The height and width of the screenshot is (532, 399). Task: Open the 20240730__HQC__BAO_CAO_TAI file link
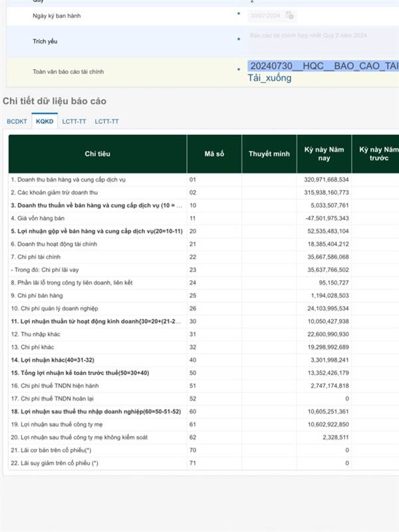pos(323,65)
